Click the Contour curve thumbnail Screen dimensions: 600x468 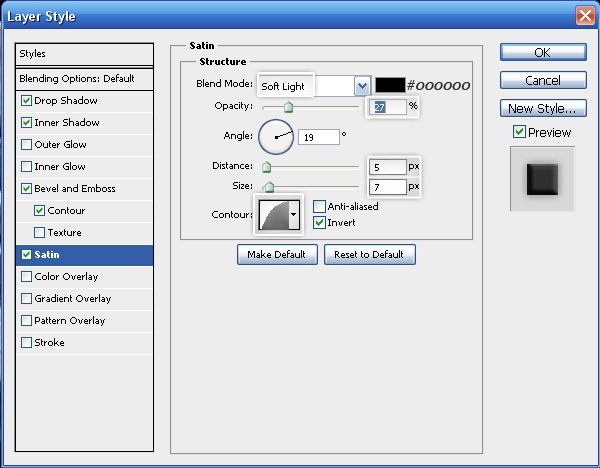point(272,214)
